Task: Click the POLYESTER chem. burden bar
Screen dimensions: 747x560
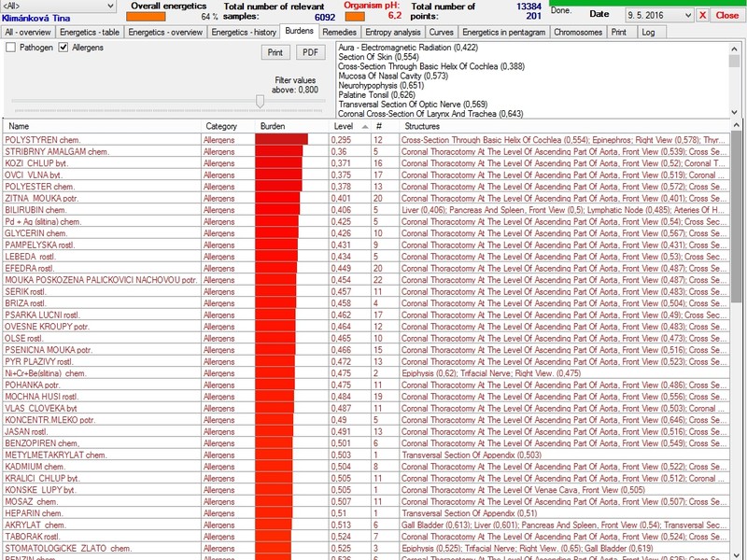Action: (278, 187)
